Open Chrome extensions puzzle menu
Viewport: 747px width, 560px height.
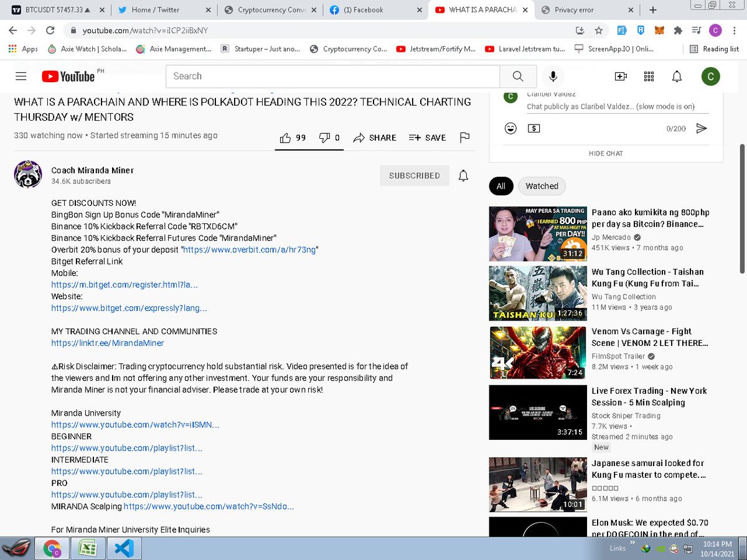point(678,30)
